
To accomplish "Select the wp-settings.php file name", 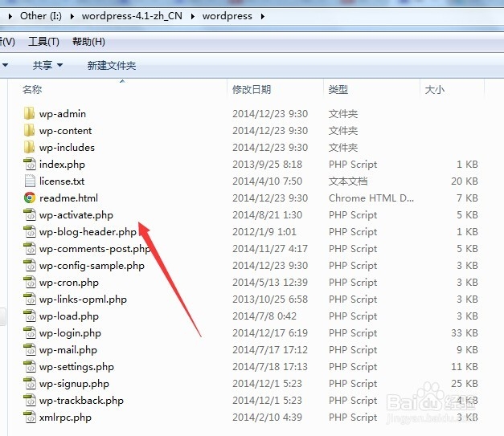I will [76, 367].
